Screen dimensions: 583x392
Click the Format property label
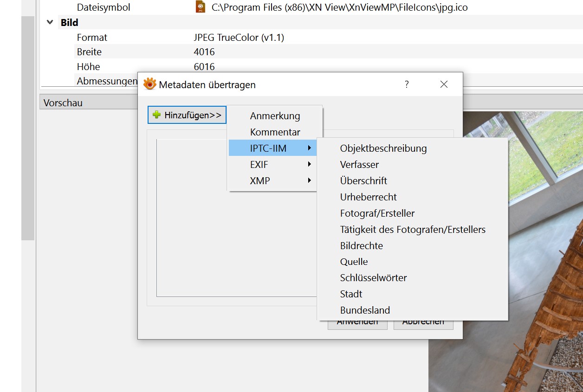coord(92,38)
